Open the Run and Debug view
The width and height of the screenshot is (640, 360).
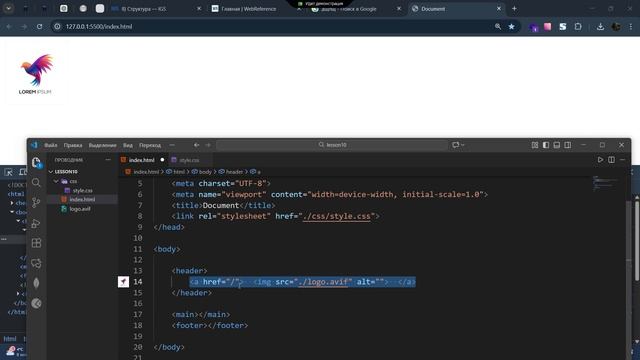[36, 223]
